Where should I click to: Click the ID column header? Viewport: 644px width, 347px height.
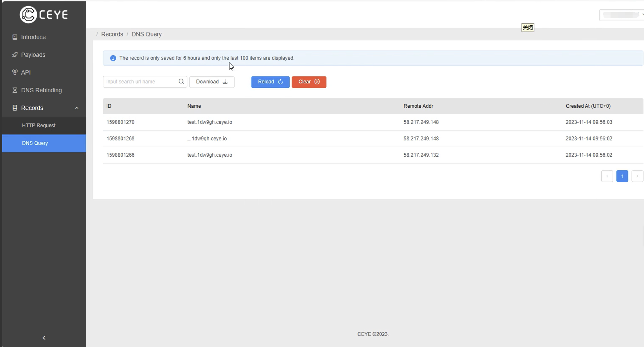[109, 106]
